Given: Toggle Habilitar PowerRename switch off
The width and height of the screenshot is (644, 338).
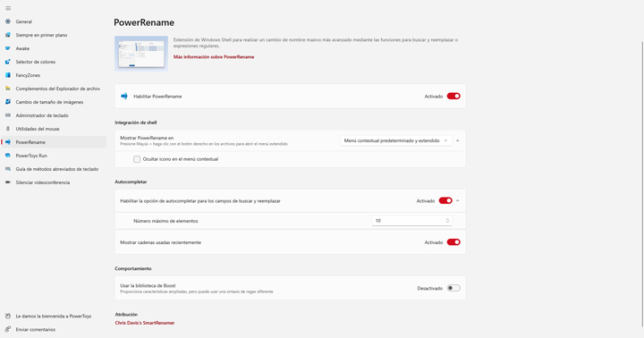Looking at the screenshot, I should coord(453,96).
